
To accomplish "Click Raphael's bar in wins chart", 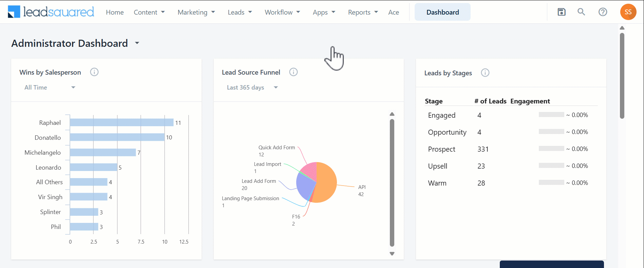I will (121, 122).
